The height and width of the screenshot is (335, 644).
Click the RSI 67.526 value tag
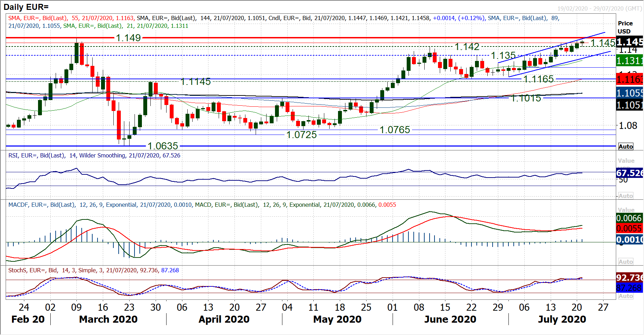630,173
